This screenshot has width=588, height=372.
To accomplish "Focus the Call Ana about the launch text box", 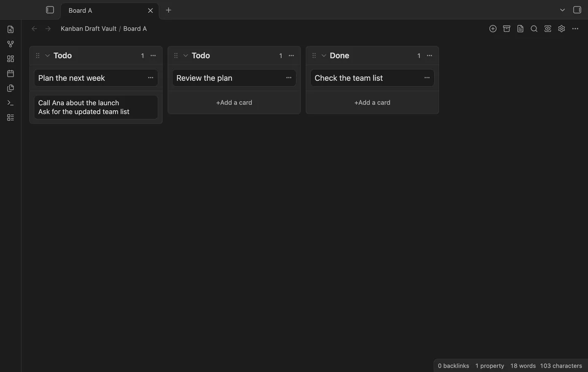I will (96, 107).
